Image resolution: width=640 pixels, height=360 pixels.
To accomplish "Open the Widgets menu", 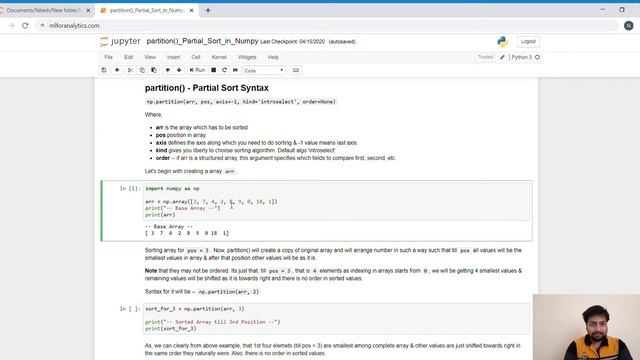I will point(247,57).
